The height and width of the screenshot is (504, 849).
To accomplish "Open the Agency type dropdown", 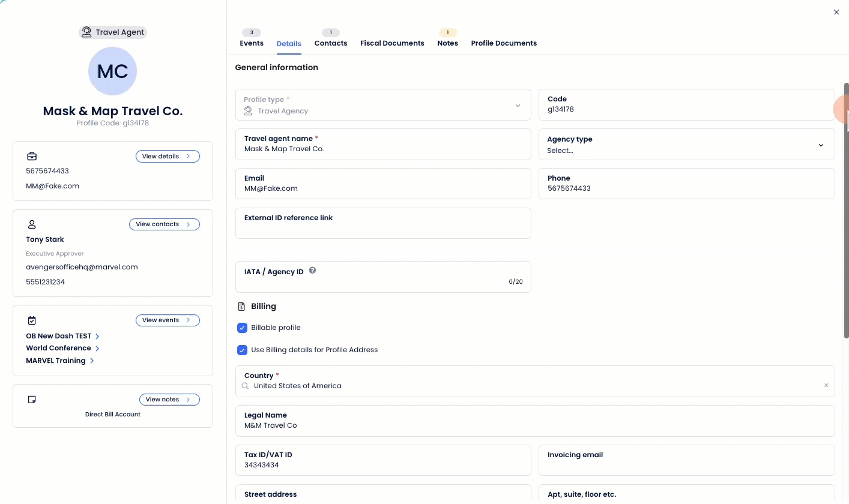I will 686,145.
